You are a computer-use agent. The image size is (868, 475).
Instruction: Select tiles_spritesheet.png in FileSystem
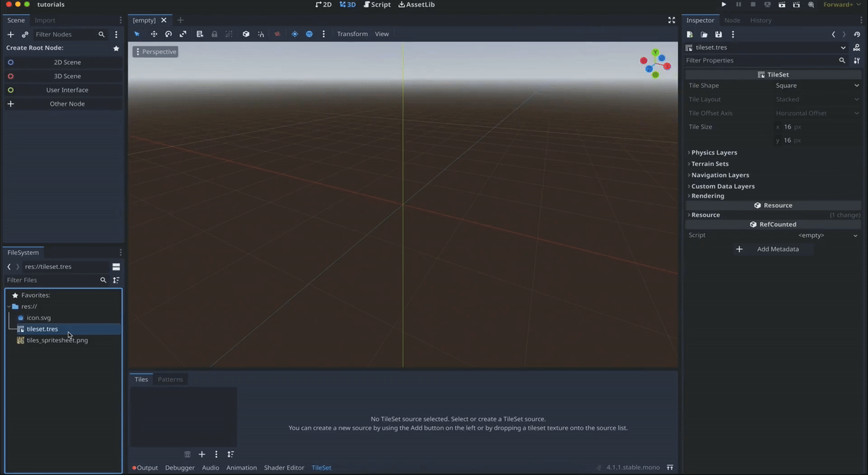[57, 340]
